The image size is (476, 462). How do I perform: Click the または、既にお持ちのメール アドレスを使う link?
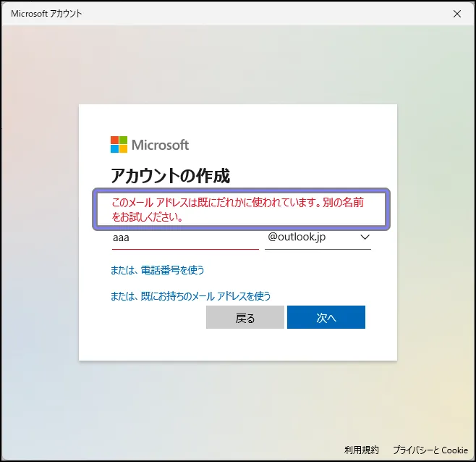click(190, 296)
